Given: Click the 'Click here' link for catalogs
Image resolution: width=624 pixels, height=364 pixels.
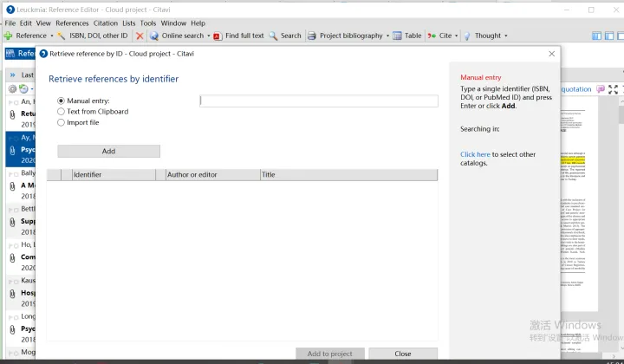Looking at the screenshot, I should 475,154.
